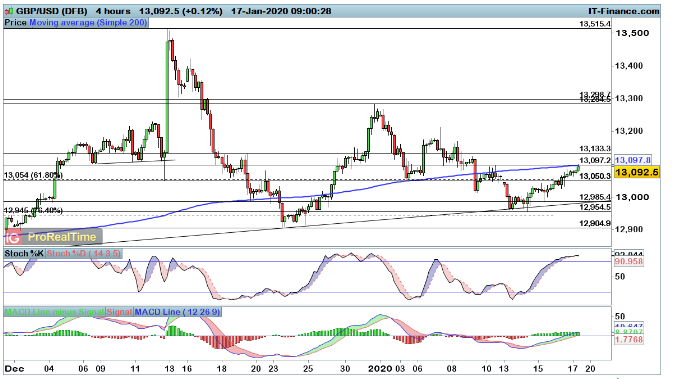Image resolution: width=678 pixels, height=379 pixels.
Task: Select the 4 hours timeframe label
Action: point(113,11)
